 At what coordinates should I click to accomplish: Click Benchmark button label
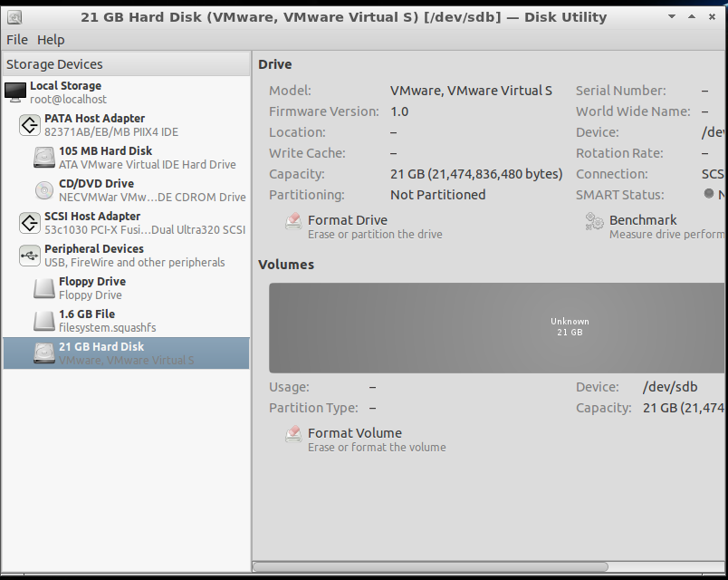click(643, 220)
